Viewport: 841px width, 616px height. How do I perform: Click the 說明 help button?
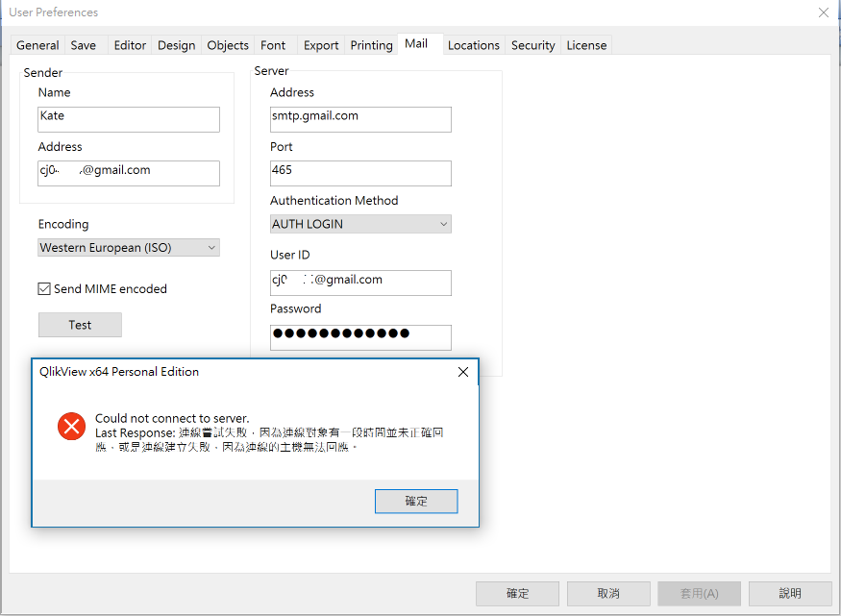point(790,593)
